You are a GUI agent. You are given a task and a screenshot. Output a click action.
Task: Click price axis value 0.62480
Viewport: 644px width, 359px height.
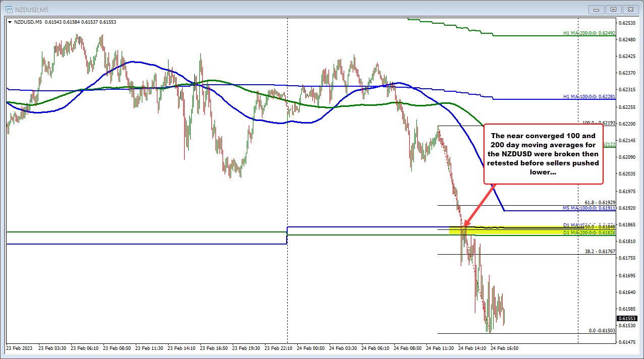click(628, 39)
